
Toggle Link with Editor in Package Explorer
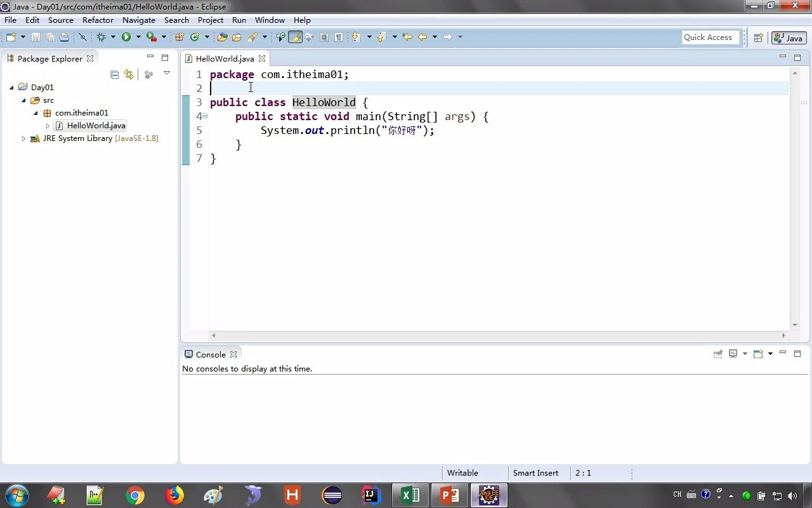(x=129, y=74)
